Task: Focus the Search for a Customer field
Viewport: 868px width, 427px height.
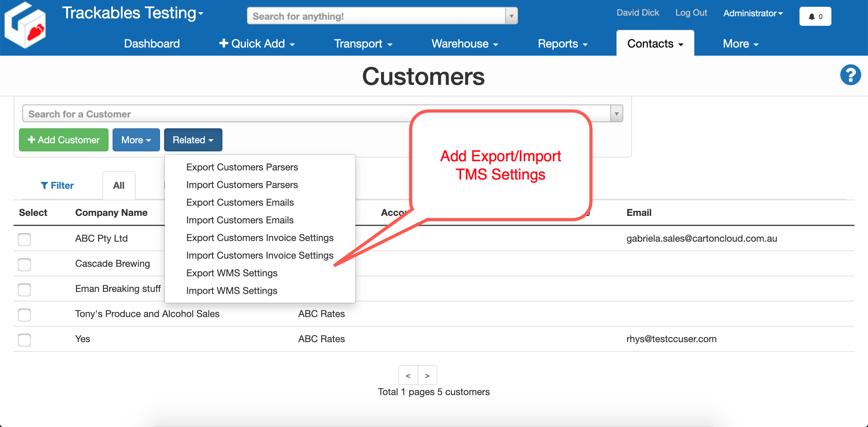Action: tap(315, 114)
